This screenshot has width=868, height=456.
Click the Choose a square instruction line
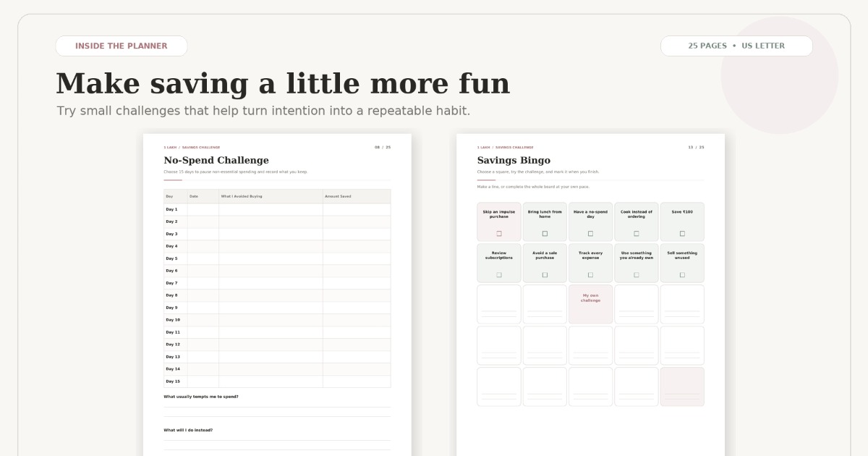pos(538,172)
